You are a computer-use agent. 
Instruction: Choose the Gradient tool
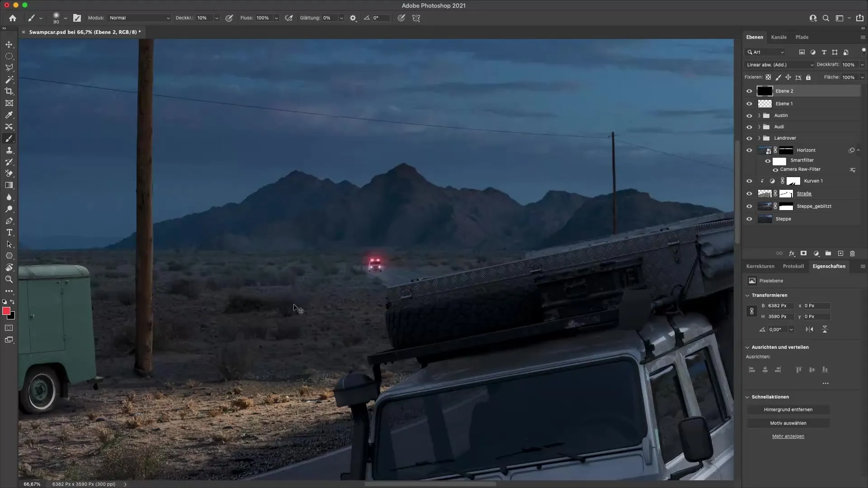[9, 185]
